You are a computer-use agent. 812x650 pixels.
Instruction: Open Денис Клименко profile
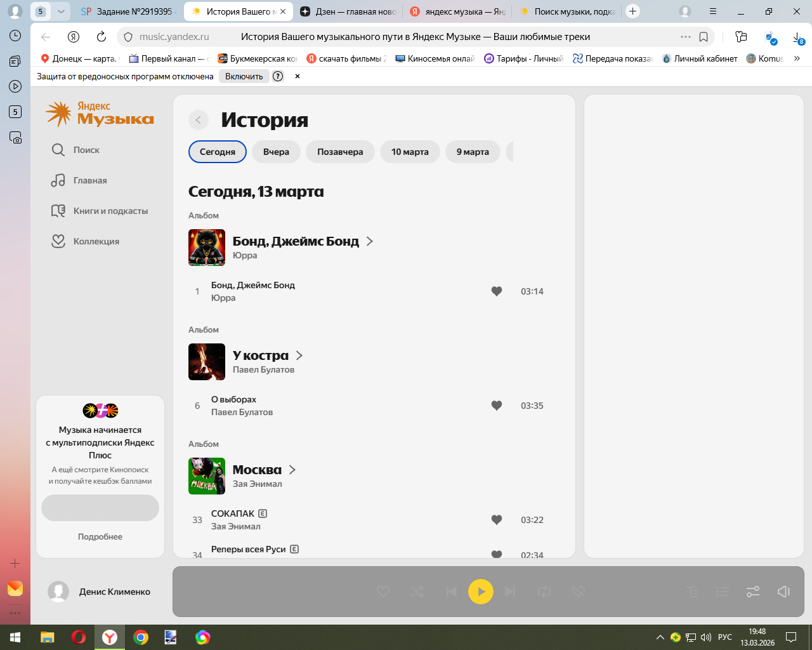[x=100, y=592]
